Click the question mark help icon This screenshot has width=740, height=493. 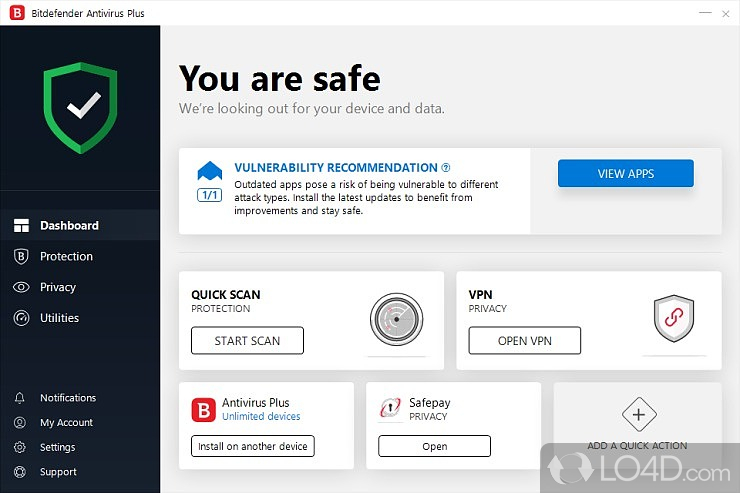(446, 167)
